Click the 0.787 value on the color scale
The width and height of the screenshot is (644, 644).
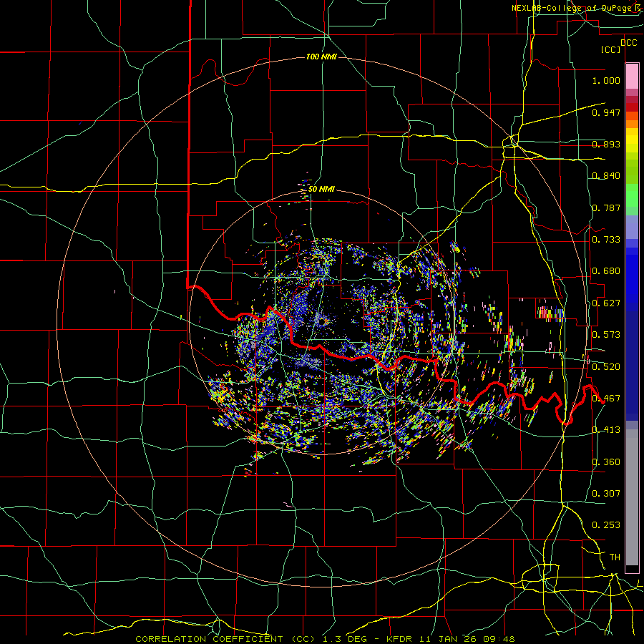click(606, 208)
